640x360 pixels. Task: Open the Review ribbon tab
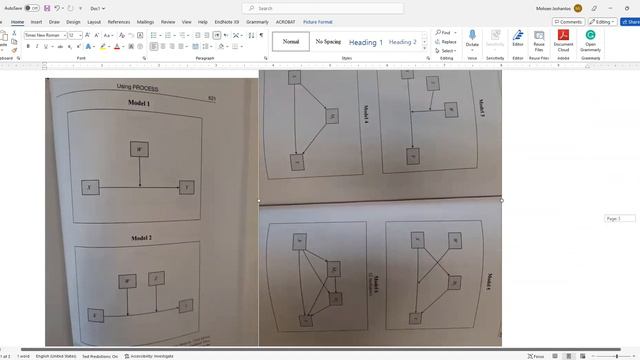(x=168, y=22)
